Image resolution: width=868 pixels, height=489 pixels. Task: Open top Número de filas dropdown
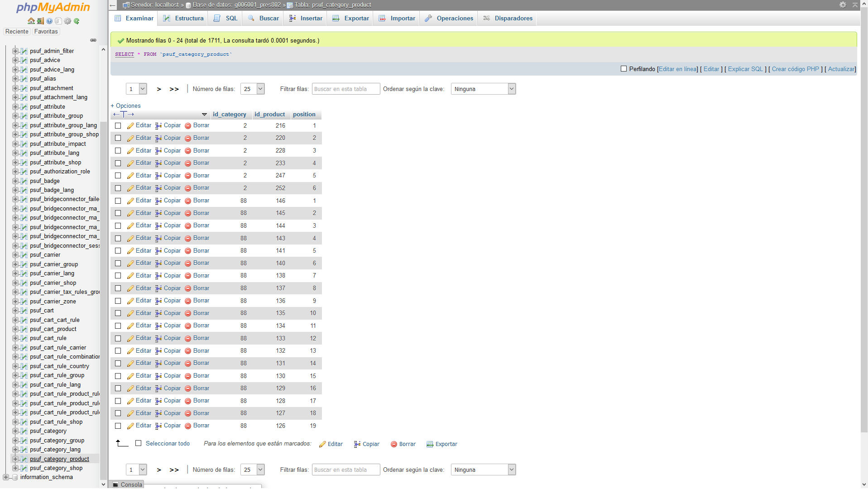pos(252,89)
